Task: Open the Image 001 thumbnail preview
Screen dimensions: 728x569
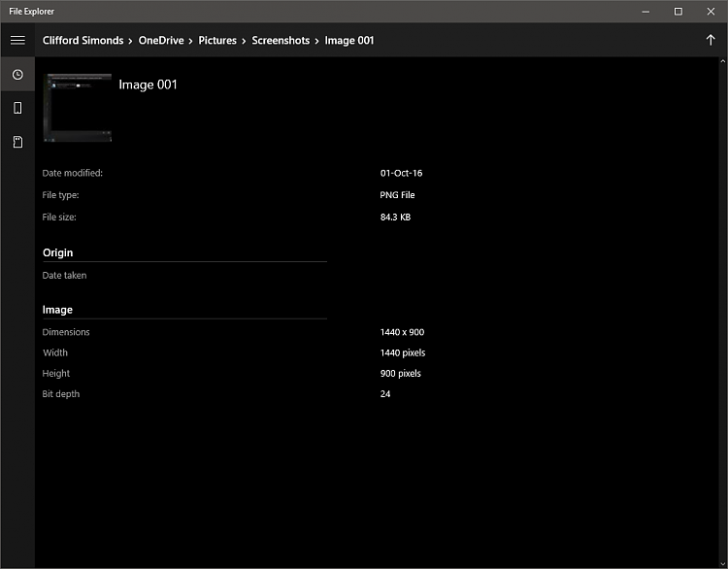Action: pos(78,108)
